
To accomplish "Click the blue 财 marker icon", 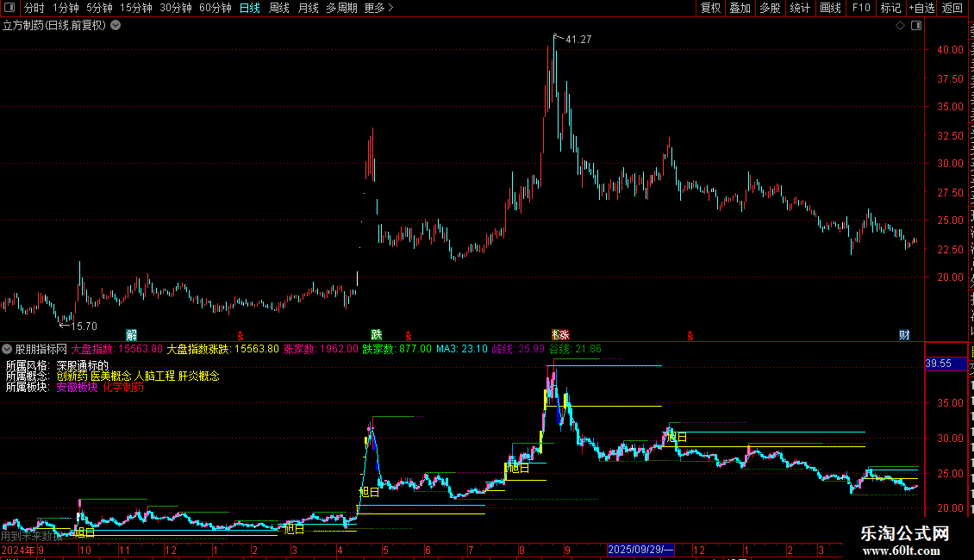I will [x=904, y=335].
